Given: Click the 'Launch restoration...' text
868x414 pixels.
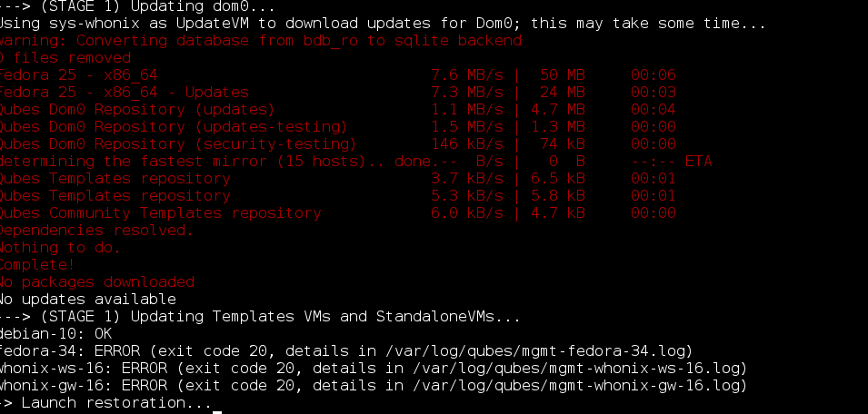Looking at the screenshot, I should [x=116, y=402].
